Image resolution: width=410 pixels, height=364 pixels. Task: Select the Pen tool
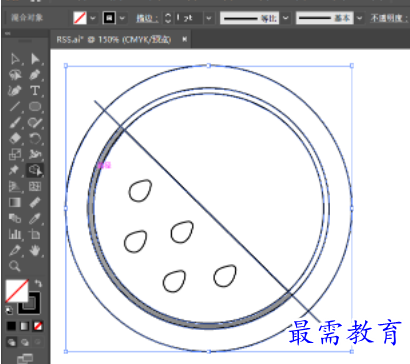pyautogui.click(x=35, y=75)
